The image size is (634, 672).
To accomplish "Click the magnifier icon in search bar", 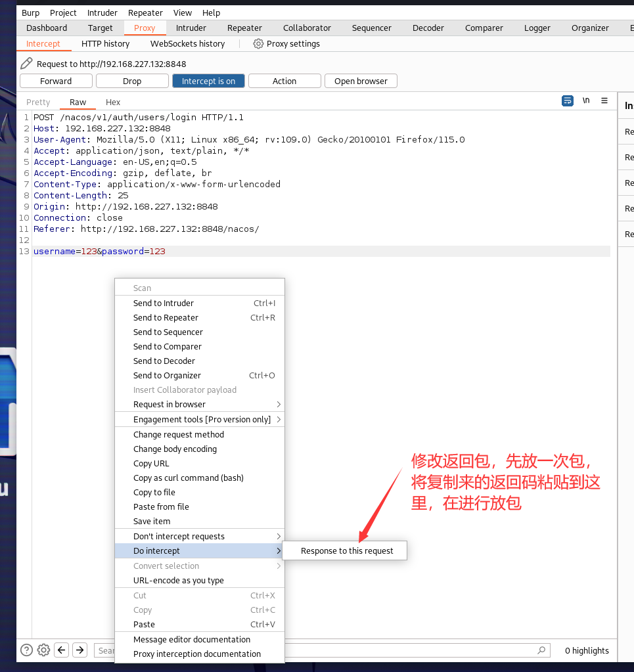I will point(541,650).
